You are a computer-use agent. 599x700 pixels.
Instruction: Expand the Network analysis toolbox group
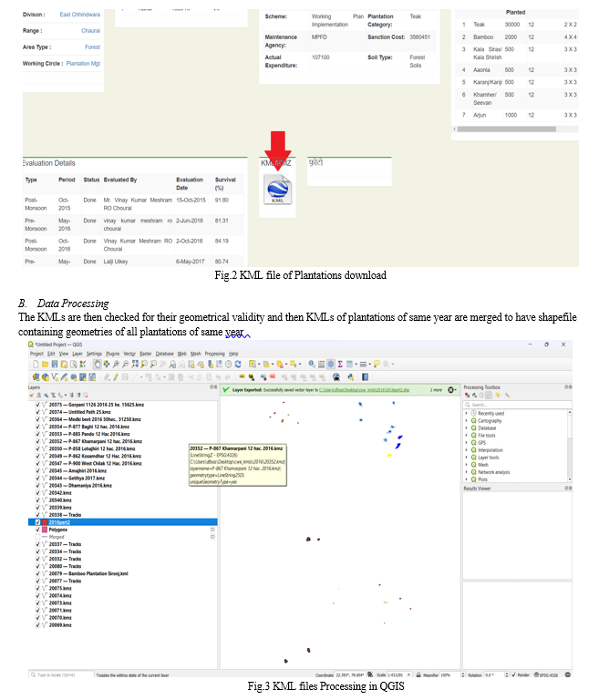(x=467, y=472)
